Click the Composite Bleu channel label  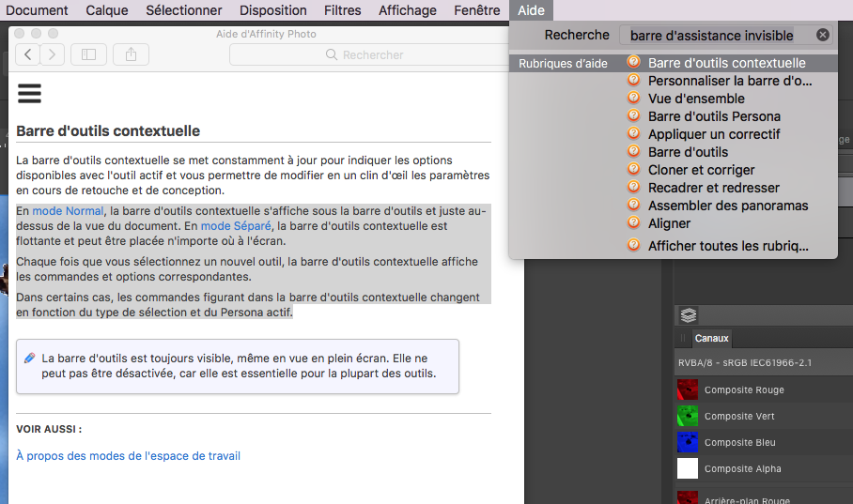coord(740,443)
